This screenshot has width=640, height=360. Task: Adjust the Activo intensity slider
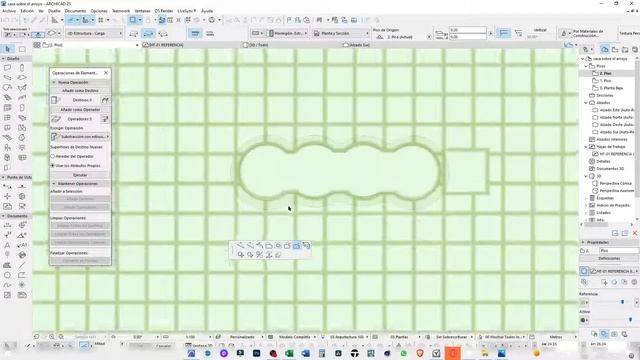tap(630, 320)
